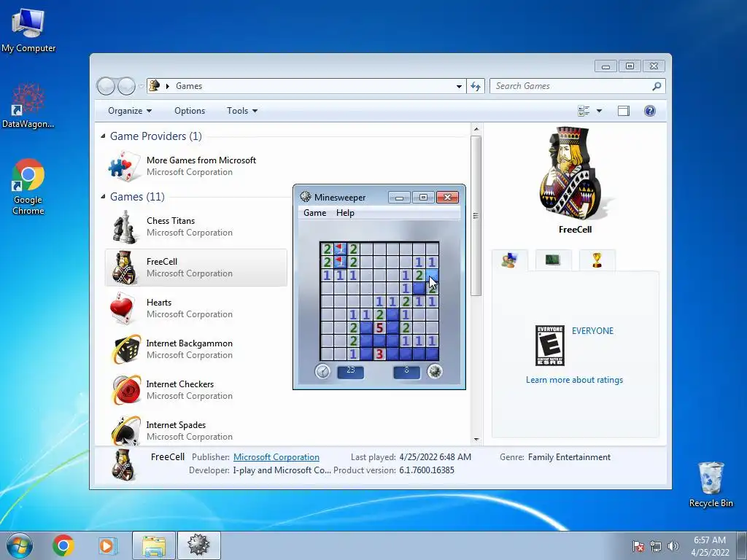Select the Internet Checkers icon
The width and height of the screenshot is (747, 560).
[x=125, y=390]
